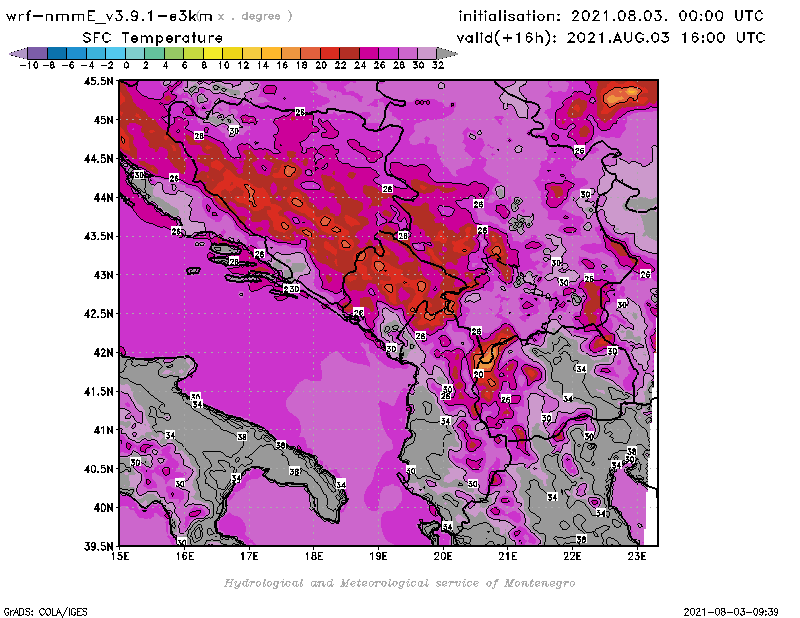Pick the cyan -2 to 0 legend swatch
This screenshot has height=618, width=800.
tap(115, 54)
